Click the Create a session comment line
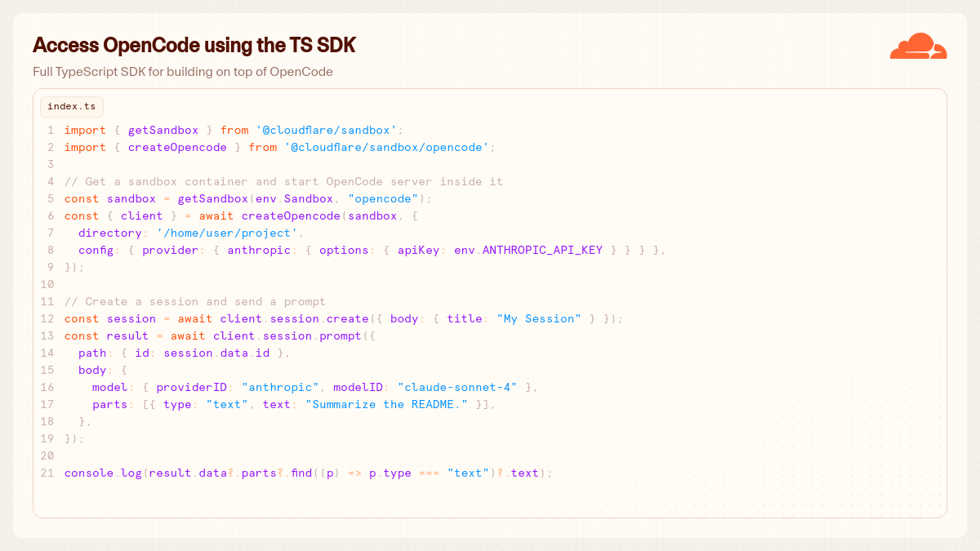 195,302
